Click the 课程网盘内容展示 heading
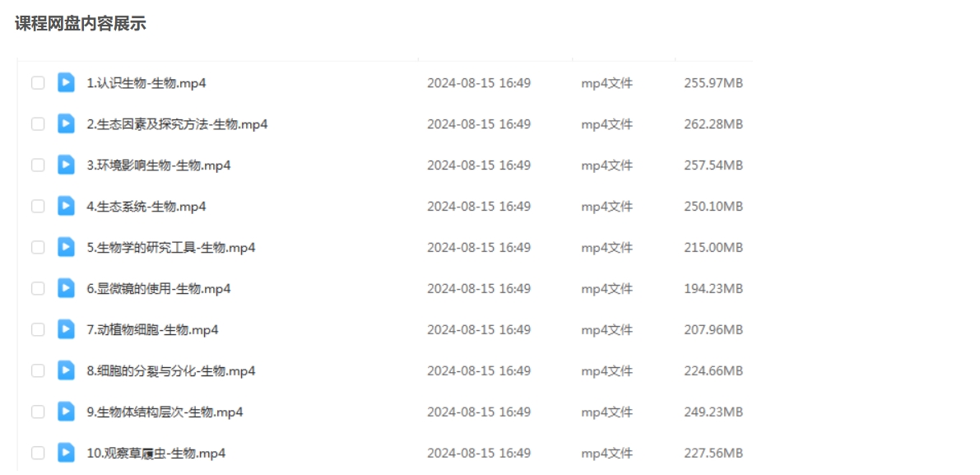 [81, 24]
